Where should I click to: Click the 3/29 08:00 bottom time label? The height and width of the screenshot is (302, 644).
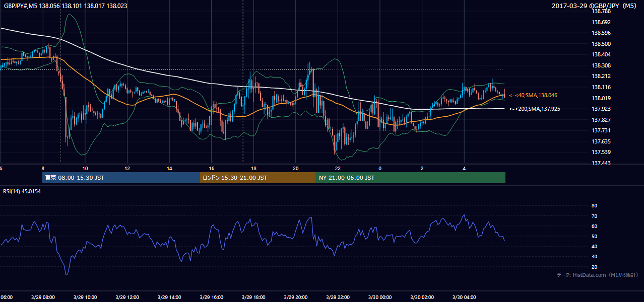tap(43, 297)
